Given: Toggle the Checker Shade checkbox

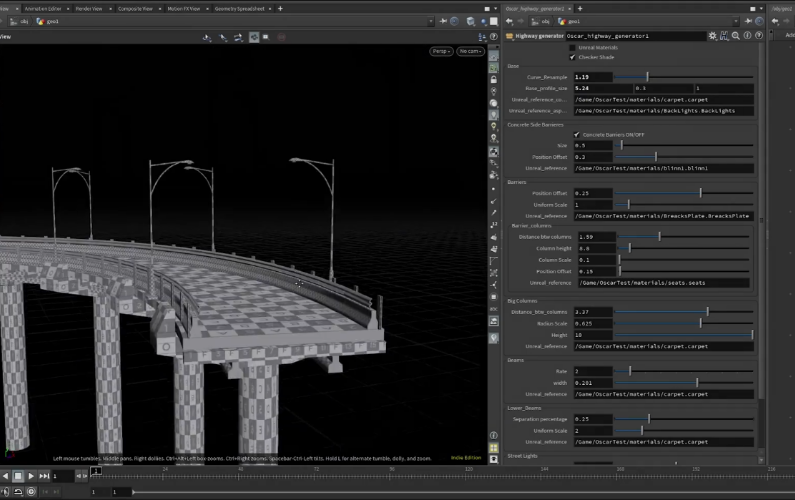Looking at the screenshot, I should point(572,57).
